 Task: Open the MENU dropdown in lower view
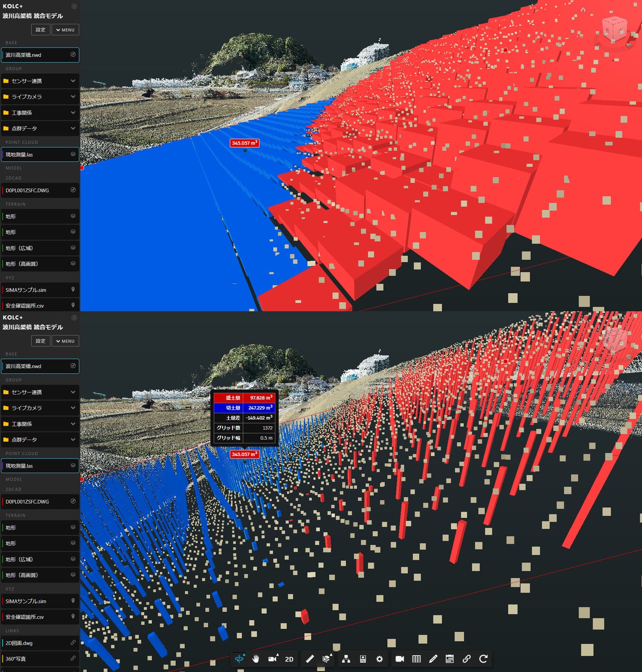[x=65, y=341]
